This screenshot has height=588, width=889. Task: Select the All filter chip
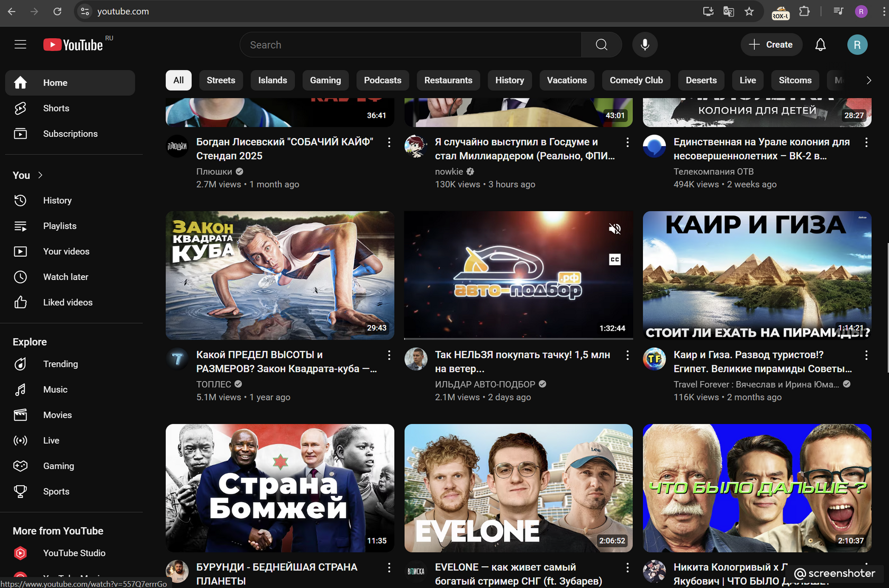tap(178, 80)
